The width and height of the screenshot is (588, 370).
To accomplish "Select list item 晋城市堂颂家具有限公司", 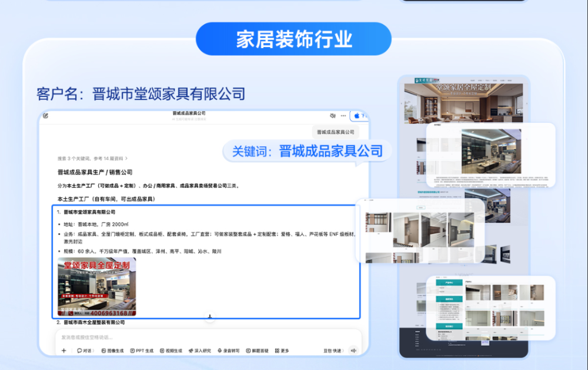I will point(89,212).
